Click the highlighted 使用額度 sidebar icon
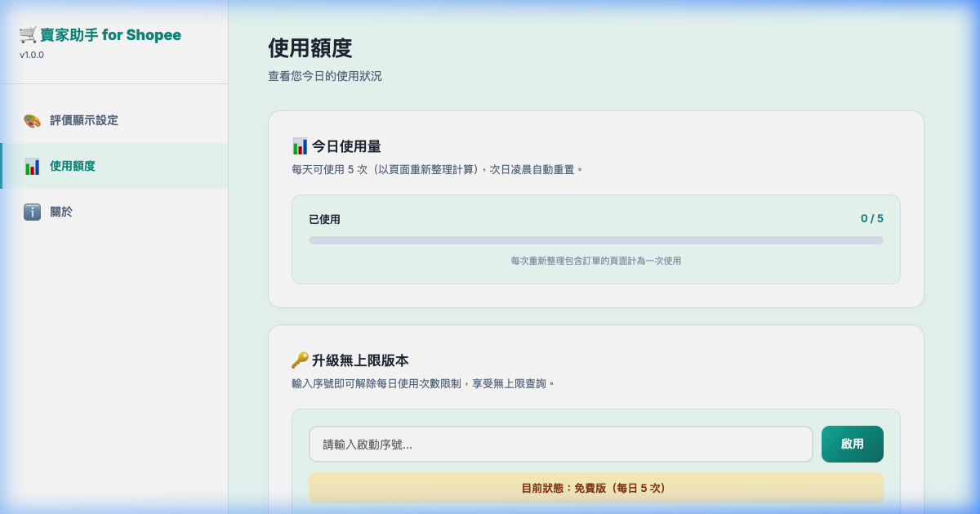 [x=31, y=165]
